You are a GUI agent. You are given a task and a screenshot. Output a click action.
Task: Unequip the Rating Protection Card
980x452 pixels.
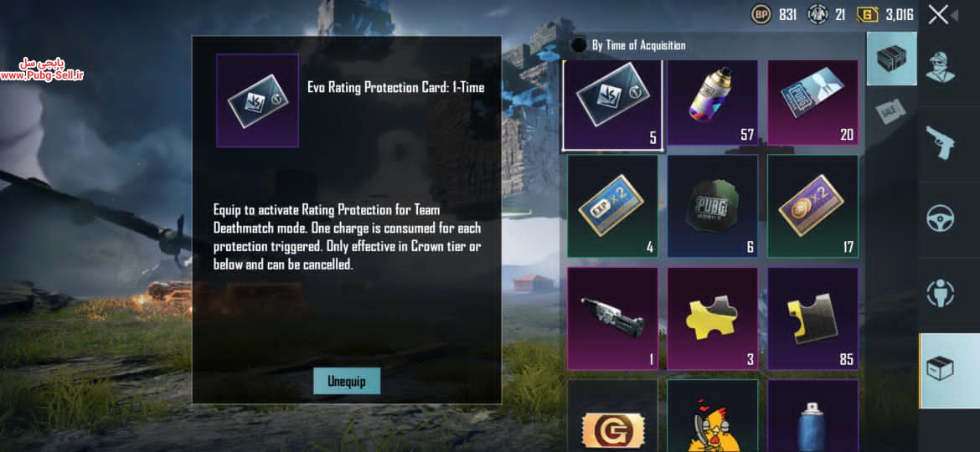click(347, 380)
